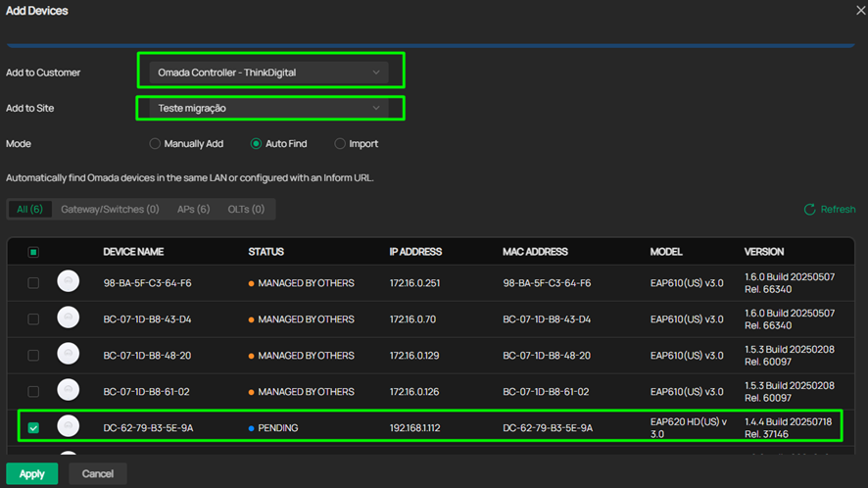This screenshot has height=488, width=868.
Task: Close the Add Devices dialog
Action: pyautogui.click(x=859, y=10)
